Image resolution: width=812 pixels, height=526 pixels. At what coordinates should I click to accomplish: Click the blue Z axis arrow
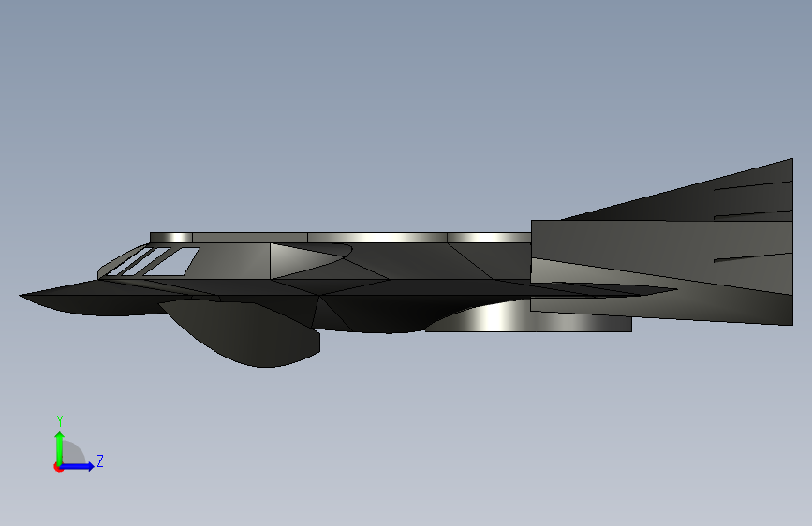[x=77, y=466]
